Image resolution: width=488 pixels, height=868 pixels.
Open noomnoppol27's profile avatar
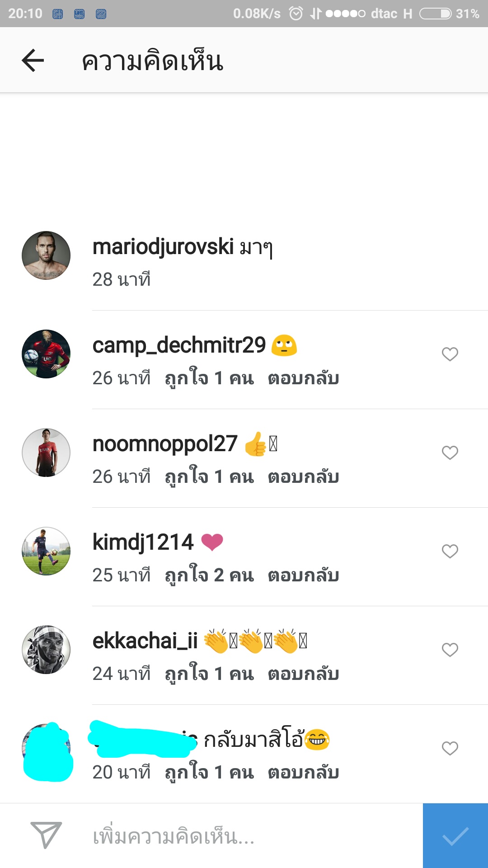point(46,453)
